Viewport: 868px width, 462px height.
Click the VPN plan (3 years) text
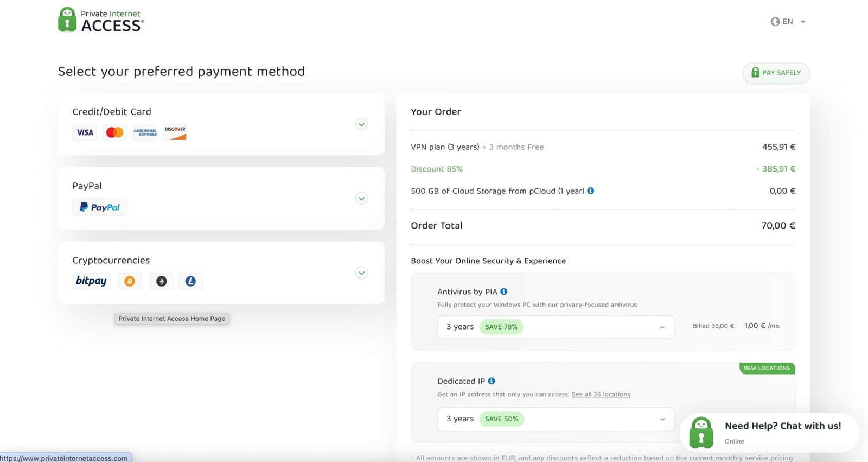tap(445, 147)
